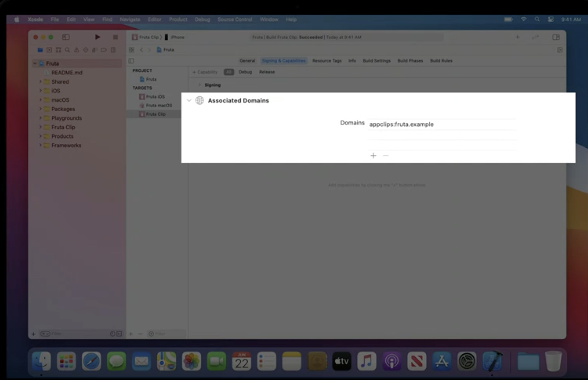This screenshot has height=380, width=588.
Task: Toggle the inspector panel icon
Action: tap(556, 37)
